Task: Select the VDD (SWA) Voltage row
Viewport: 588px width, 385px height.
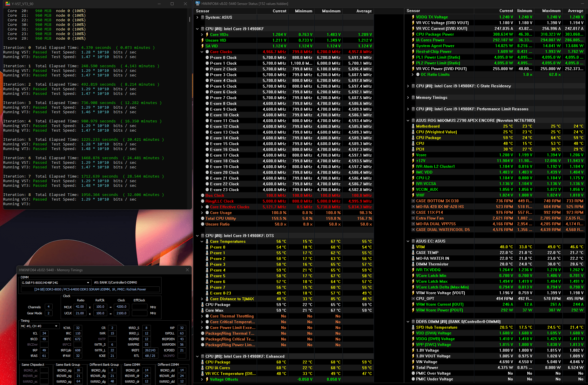Action: click(x=495, y=333)
